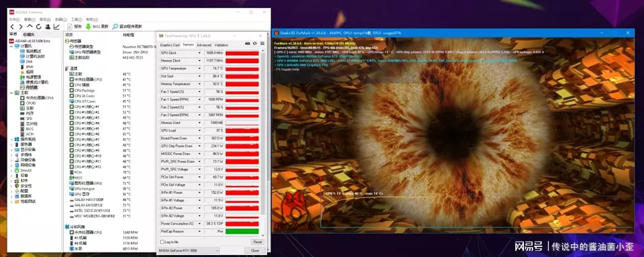
Task: Open the graph chart icon in AIDA64 toolbar
Action: (56, 27)
